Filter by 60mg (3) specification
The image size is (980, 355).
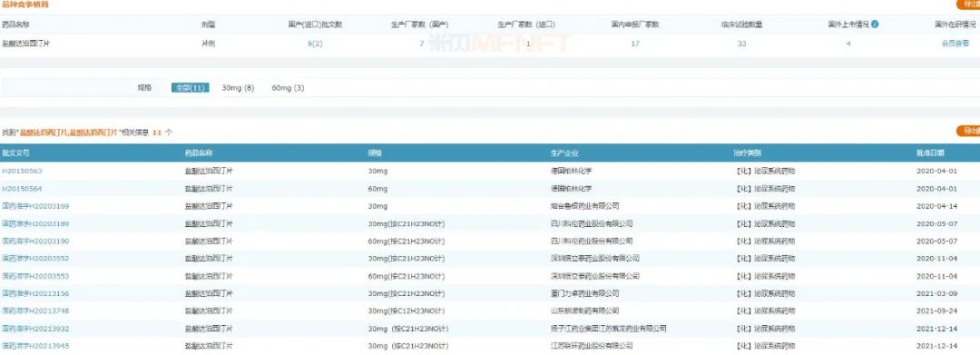pyautogui.click(x=289, y=88)
